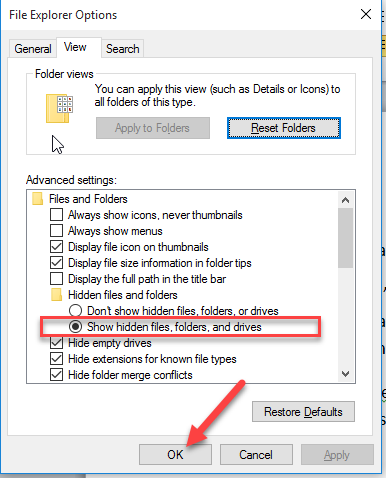Click the Hidden files and folders folder icon
The image size is (386, 478).
point(56,295)
